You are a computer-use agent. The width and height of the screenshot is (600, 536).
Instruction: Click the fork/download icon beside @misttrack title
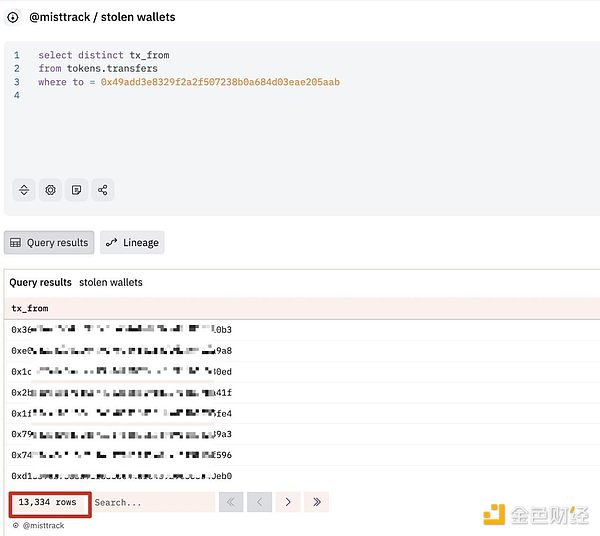pos(13,17)
